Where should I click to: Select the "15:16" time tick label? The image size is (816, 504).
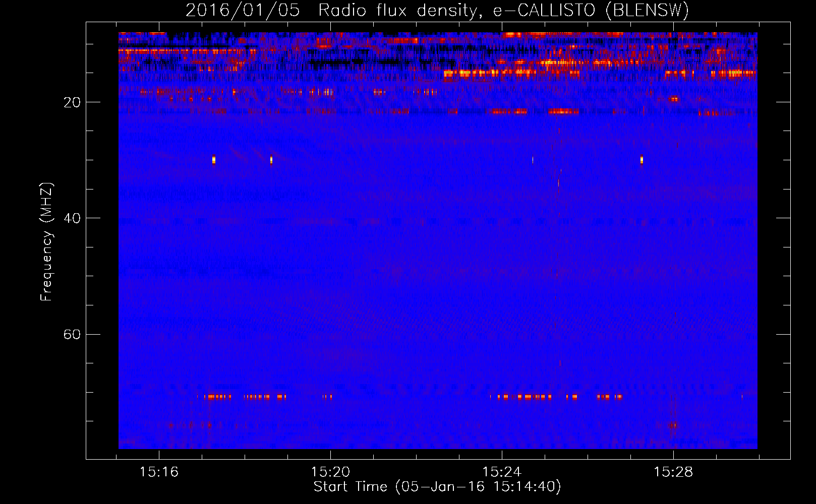(159, 472)
